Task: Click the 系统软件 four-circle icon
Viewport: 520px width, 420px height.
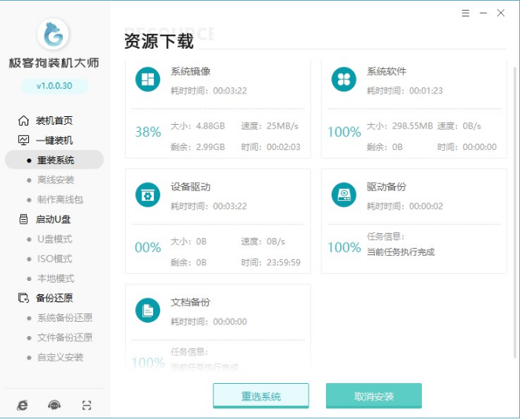Action: click(343, 79)
